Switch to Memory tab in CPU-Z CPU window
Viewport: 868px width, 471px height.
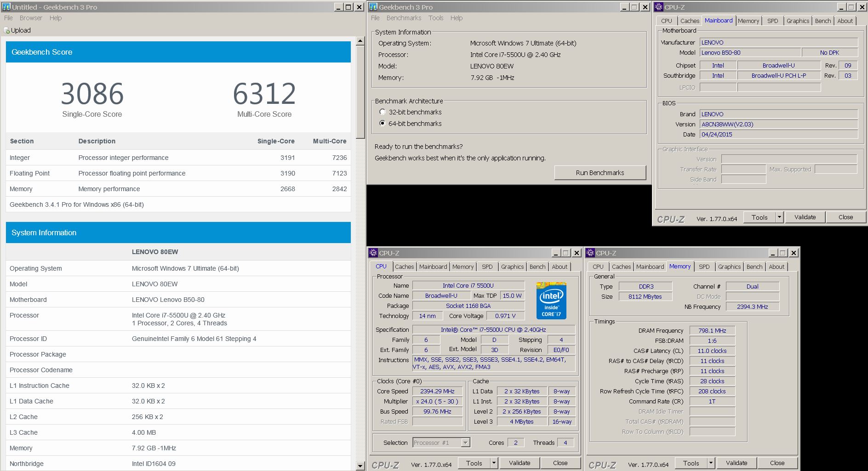[463, 267]
